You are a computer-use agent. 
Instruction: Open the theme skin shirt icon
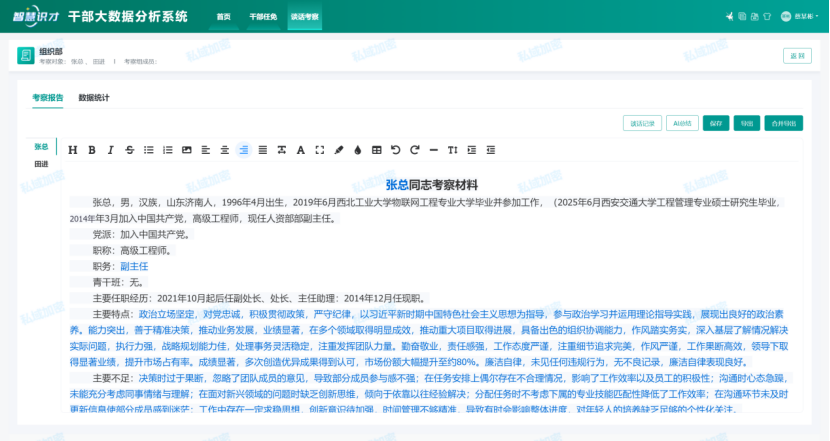[766, 17]
